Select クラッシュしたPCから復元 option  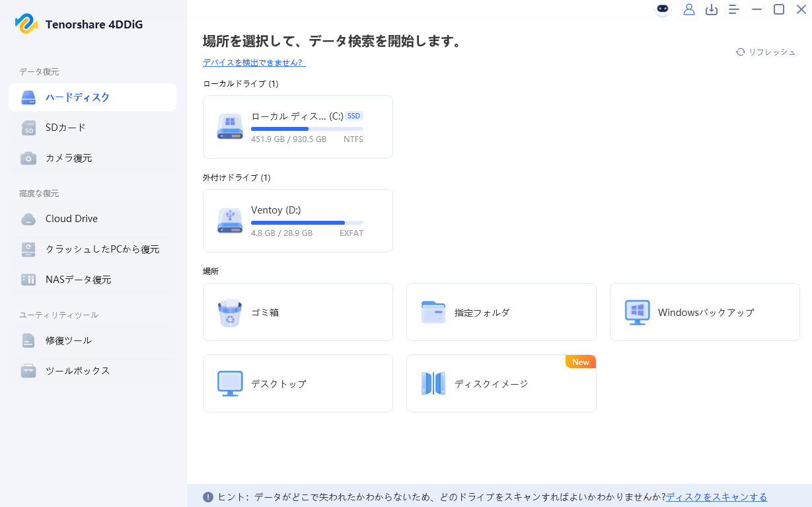pos(92,249)
